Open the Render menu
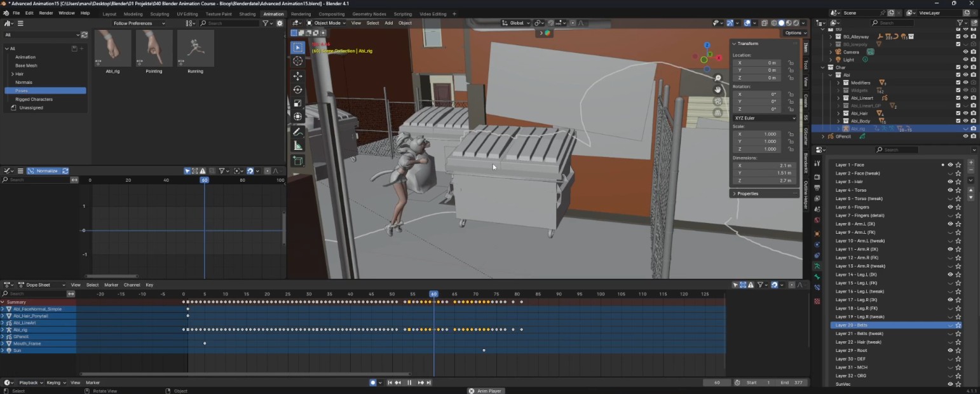980x394 pixels. click(46, 13)
